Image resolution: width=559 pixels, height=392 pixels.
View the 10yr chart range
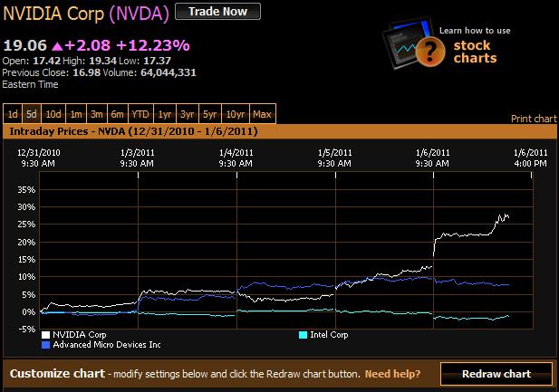236,114
